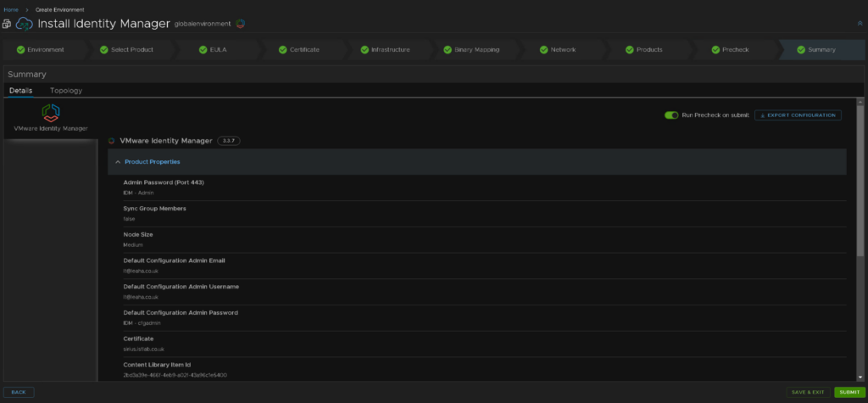The height and width of the screenshot is (403, 868).
Task: Click the window stack icon at top left
Action: pos(7,24)
